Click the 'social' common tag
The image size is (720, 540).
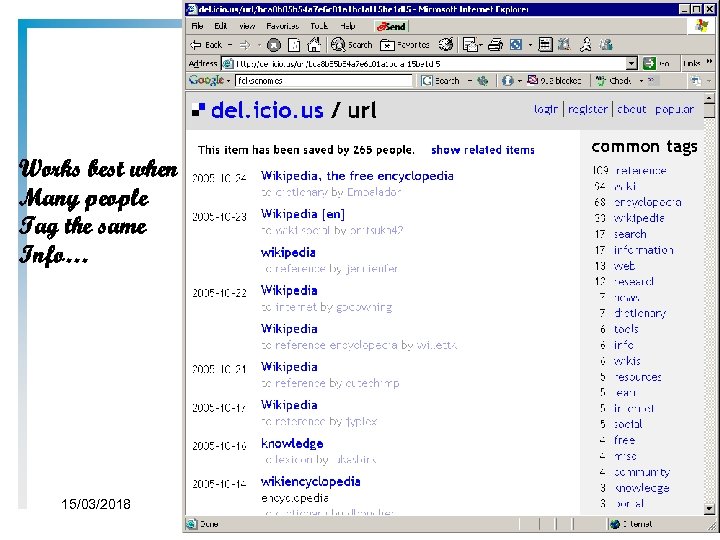point(628,424)
